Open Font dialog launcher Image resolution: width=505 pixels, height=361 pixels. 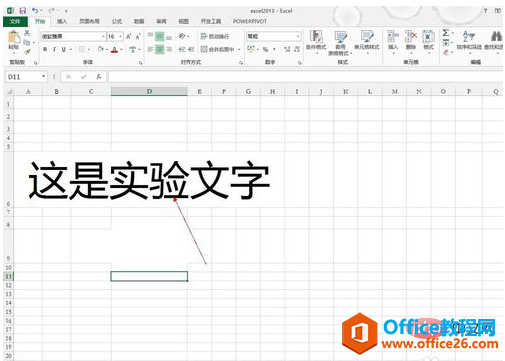click(x=140, y=63)
